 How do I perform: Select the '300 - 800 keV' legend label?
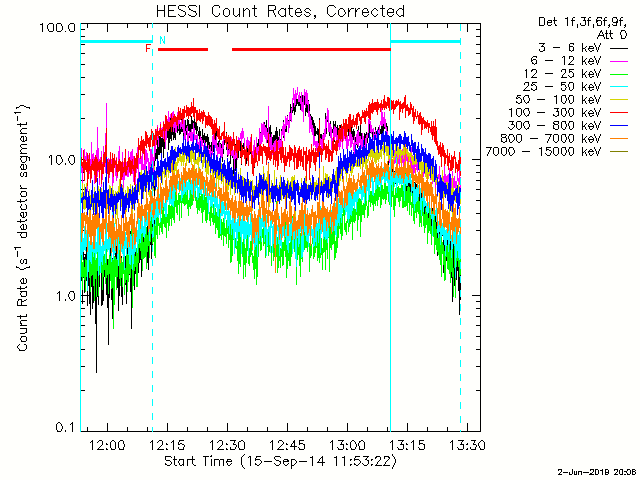coord(555,126)
